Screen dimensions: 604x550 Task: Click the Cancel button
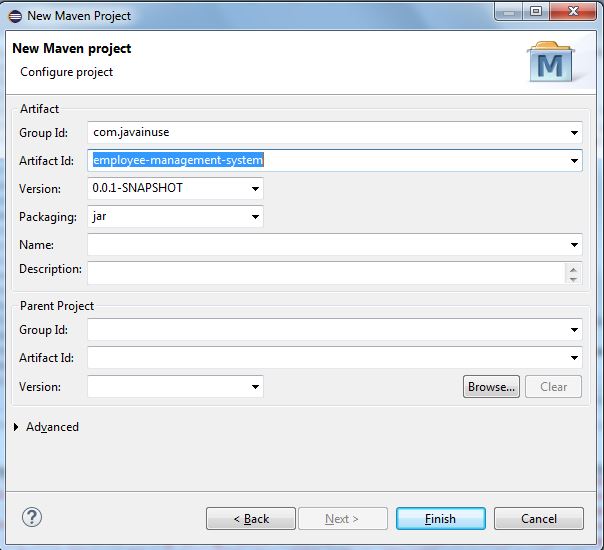pos(539,518)
